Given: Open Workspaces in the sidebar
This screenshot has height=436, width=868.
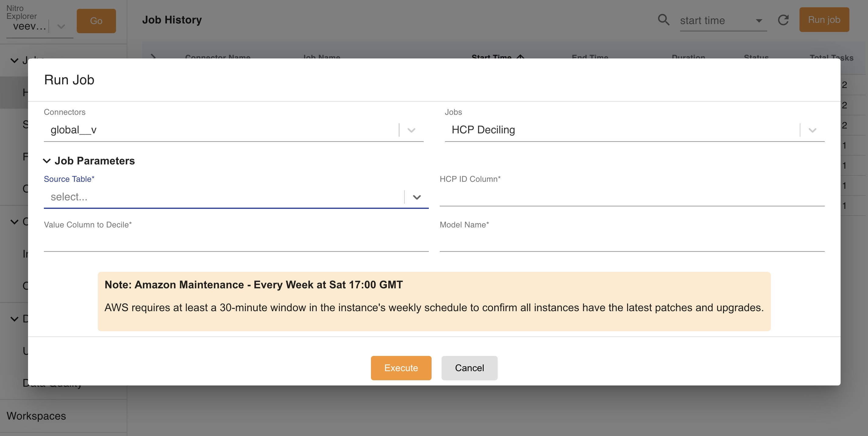Looking at the screenshot, I should point(36,416).
